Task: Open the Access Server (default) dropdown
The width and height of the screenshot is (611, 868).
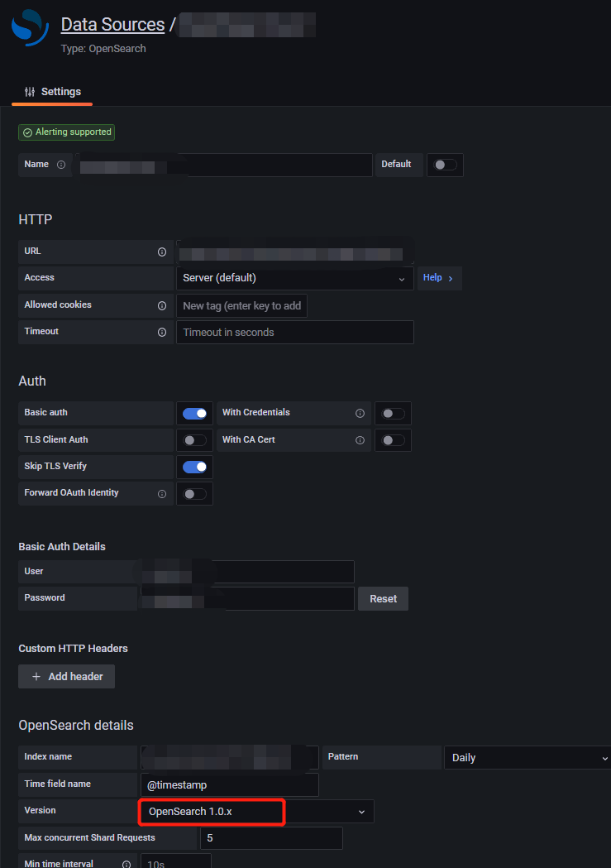Action: 294,278
